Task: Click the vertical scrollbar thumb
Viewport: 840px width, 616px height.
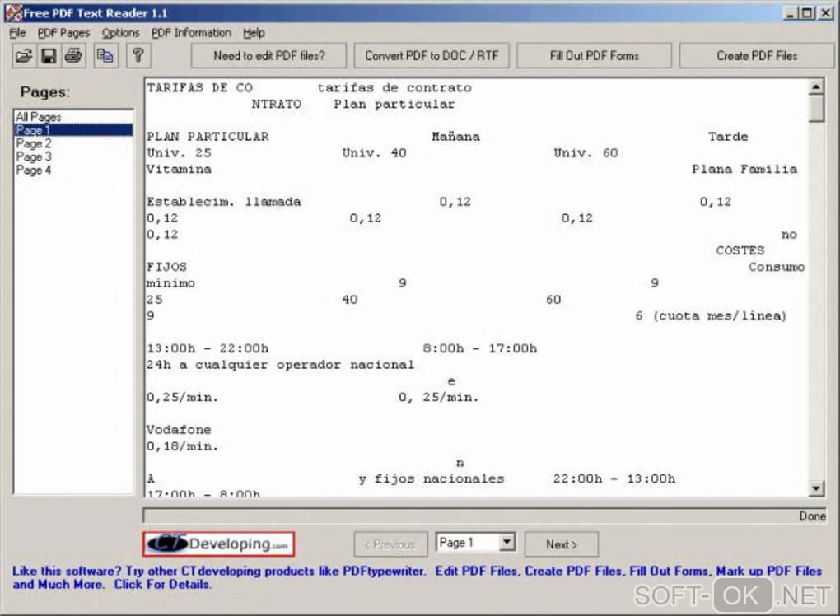Action: 816,108
